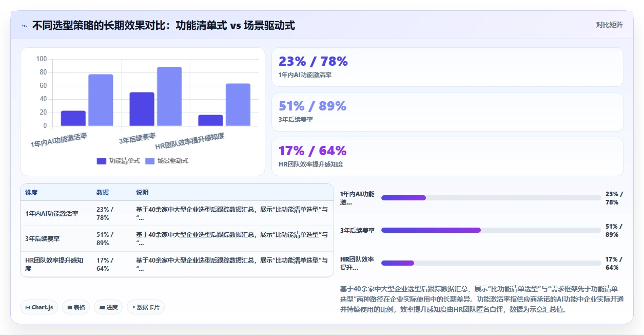Viewport: 644px width, 335px height.
Task: Click the 23% / 78% table cell
Action: pos(105,213)
